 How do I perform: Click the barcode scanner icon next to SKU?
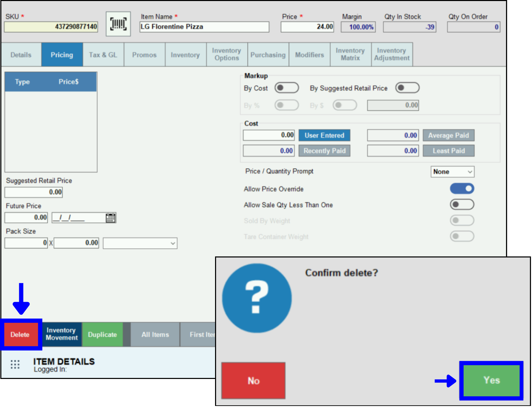pyautogui.click(x=118, y=24)
